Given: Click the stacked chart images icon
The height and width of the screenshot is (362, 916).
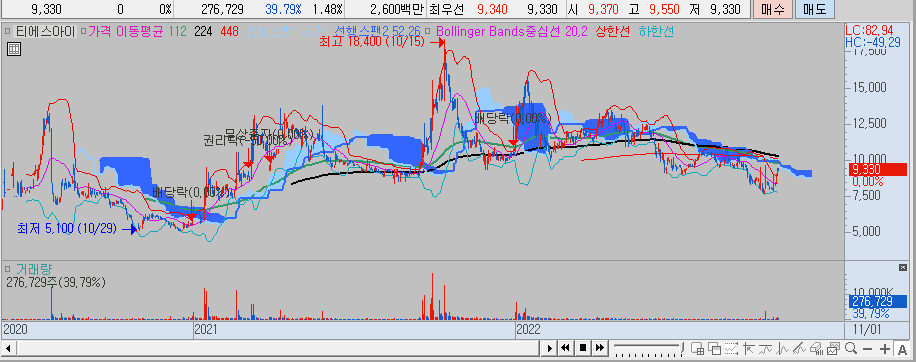Looking at the screenshot, I should [x=833, y=349].
